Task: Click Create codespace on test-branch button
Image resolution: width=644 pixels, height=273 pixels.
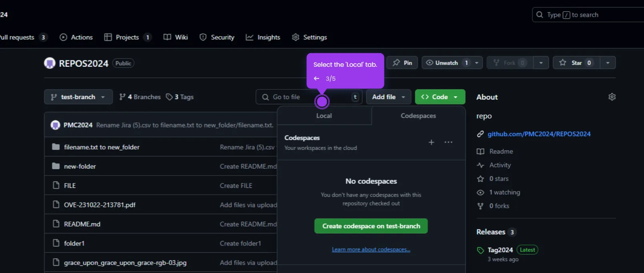Action: click(371, 226)
